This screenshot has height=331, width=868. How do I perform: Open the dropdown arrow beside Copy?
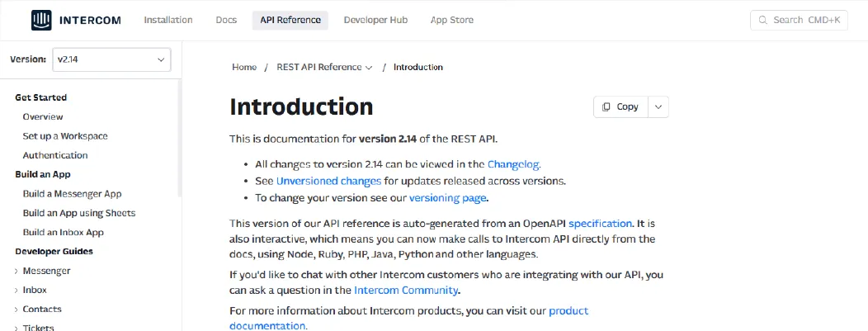[658, 106]
